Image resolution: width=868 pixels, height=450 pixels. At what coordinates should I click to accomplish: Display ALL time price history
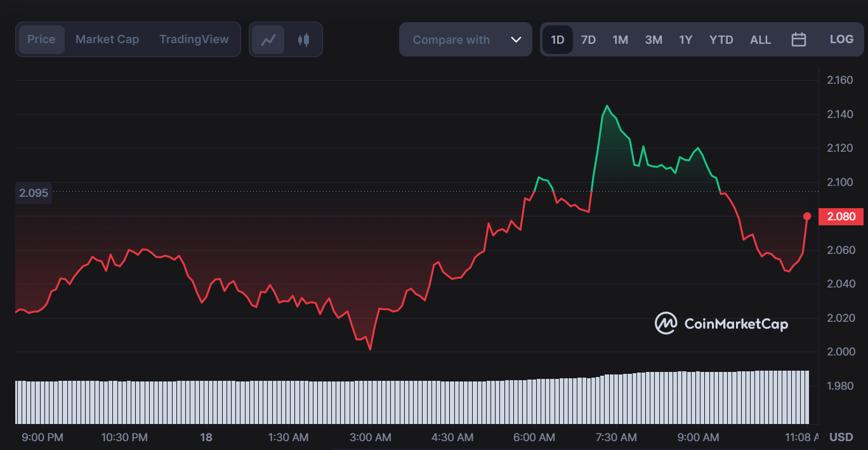point(760,40)
